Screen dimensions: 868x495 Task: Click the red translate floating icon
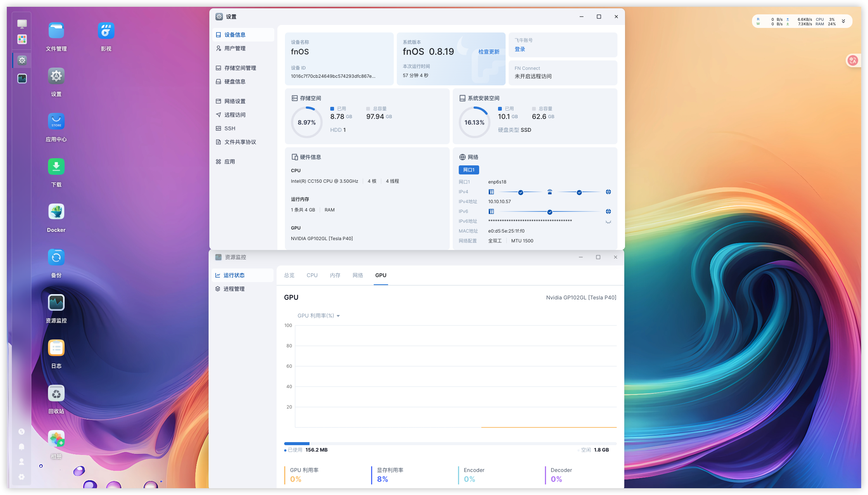click(853, 60)
